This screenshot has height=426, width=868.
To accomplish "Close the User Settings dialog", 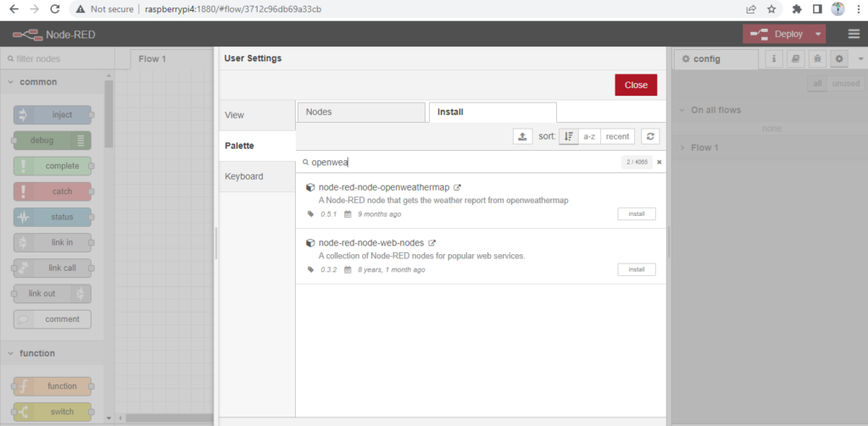I will (636, 86).
